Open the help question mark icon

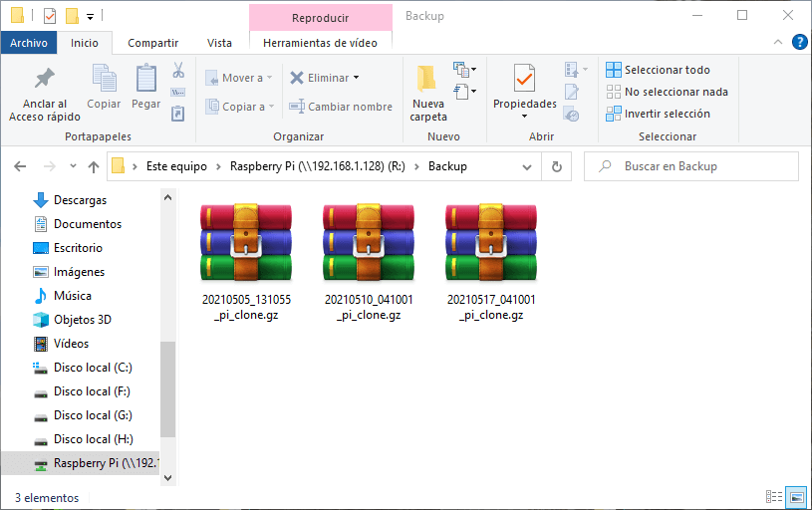click(800, 42)
